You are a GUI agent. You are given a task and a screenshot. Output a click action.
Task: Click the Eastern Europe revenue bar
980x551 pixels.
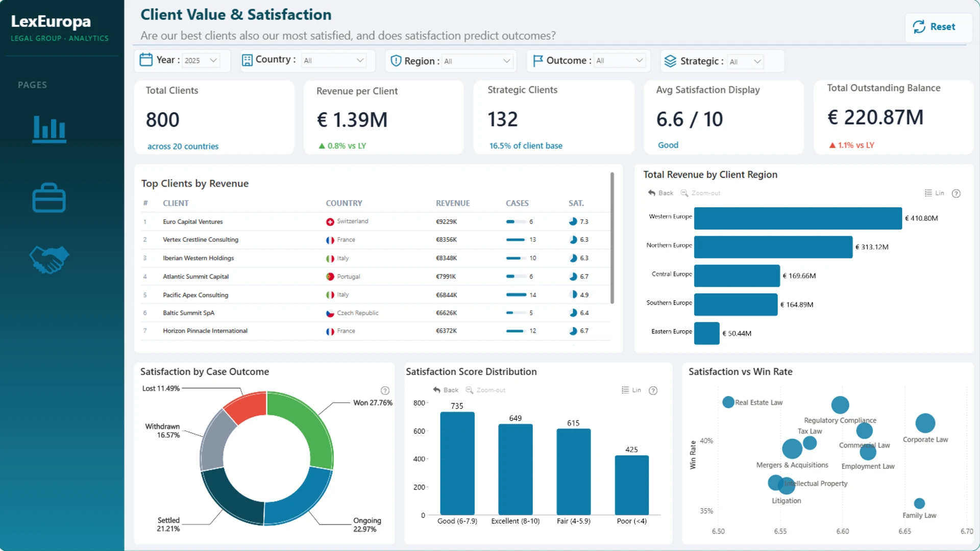[707, 333]
